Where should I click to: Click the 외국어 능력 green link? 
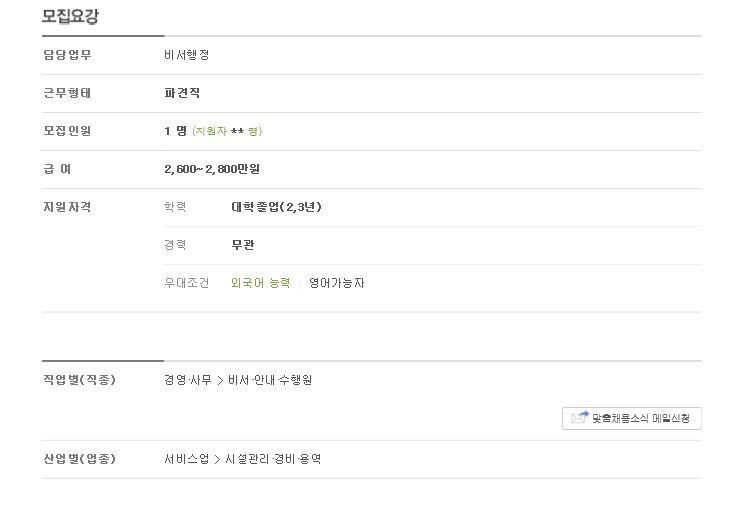tap(260, 283)
